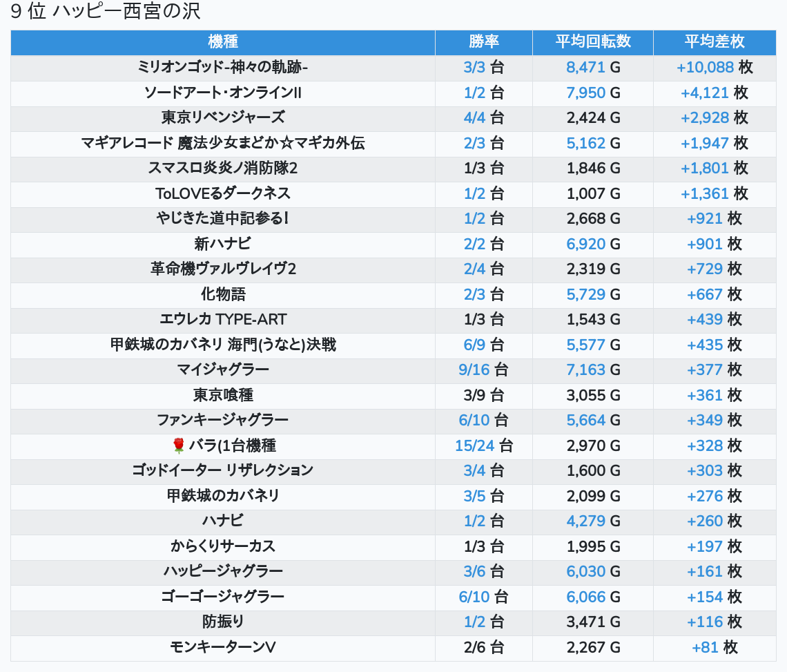Screen dimensions: 787x672
Task: Click average spins 7,163 G
Action: tap(593, 369)
